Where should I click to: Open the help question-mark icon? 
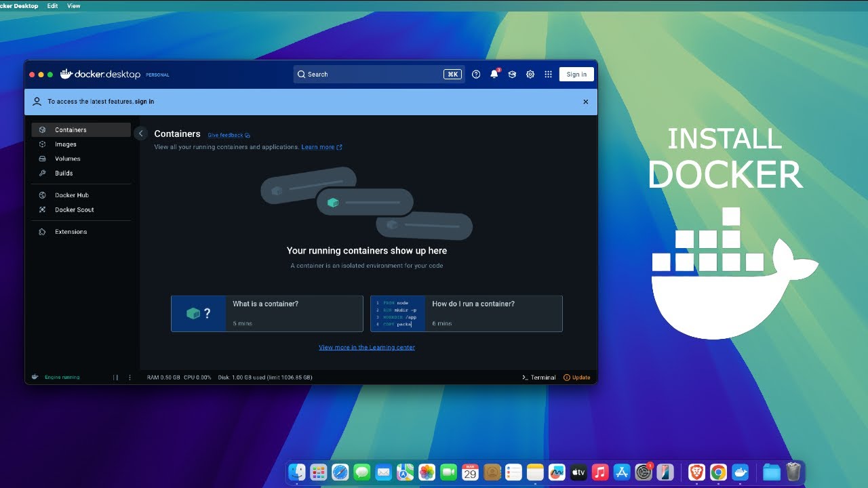pyautogui.click(x=476, y=75)
